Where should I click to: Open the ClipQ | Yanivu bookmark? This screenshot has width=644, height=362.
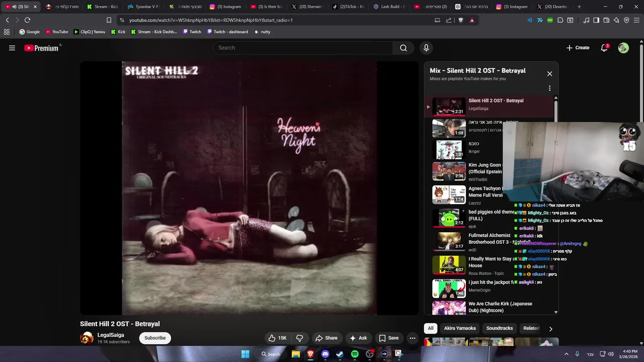(89, 32)
